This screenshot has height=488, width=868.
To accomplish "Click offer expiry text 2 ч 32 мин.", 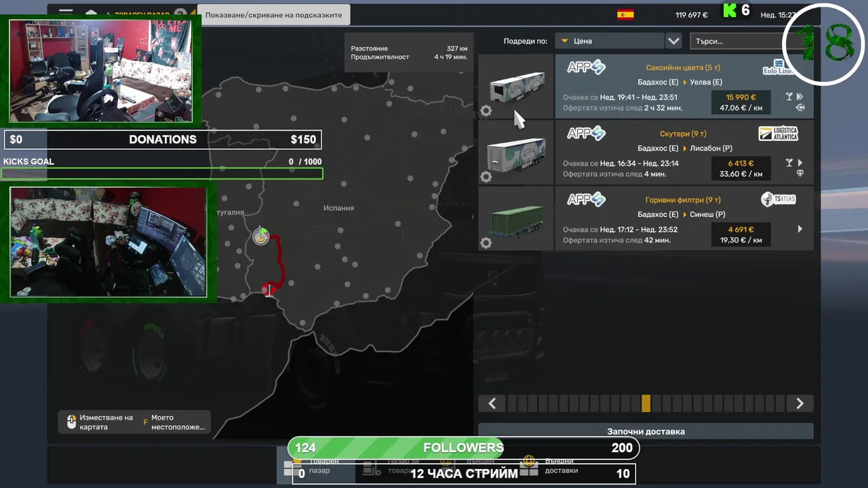I will pyautogui.click(x=664, y=108).
